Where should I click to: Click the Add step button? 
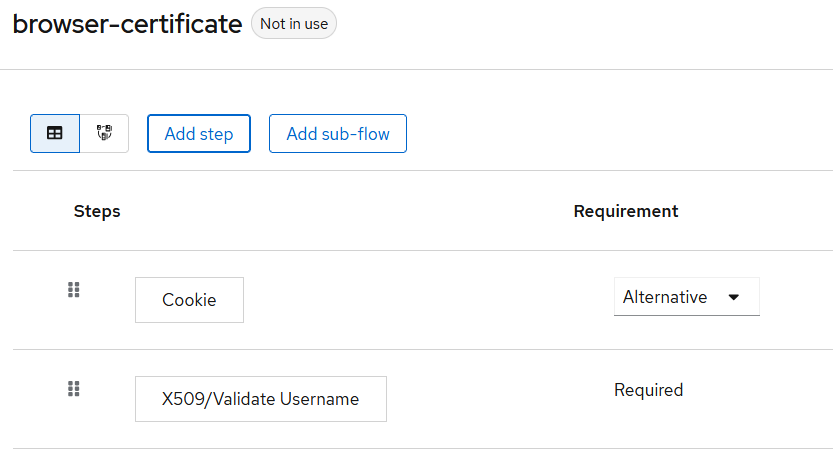[199, 134]
